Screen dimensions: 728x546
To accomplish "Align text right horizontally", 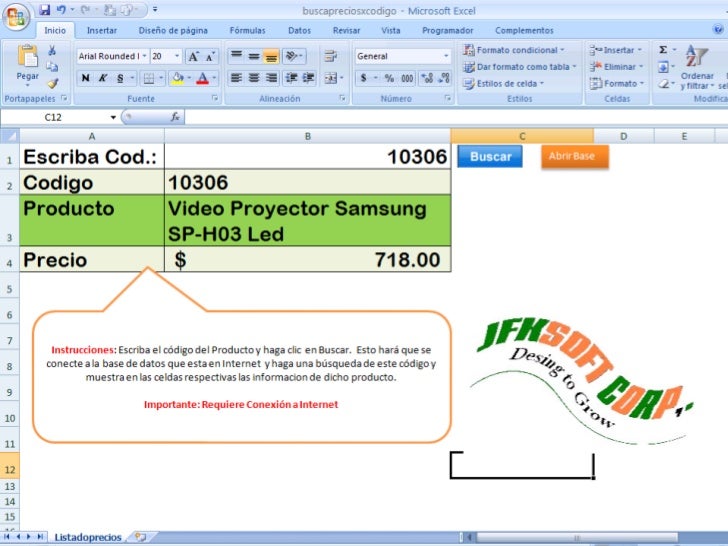I will pyautogui.click(x=271, y=78).
